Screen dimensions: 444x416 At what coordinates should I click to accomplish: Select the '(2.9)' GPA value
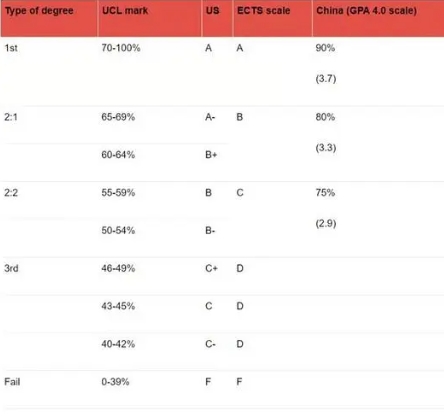(326, 223)
